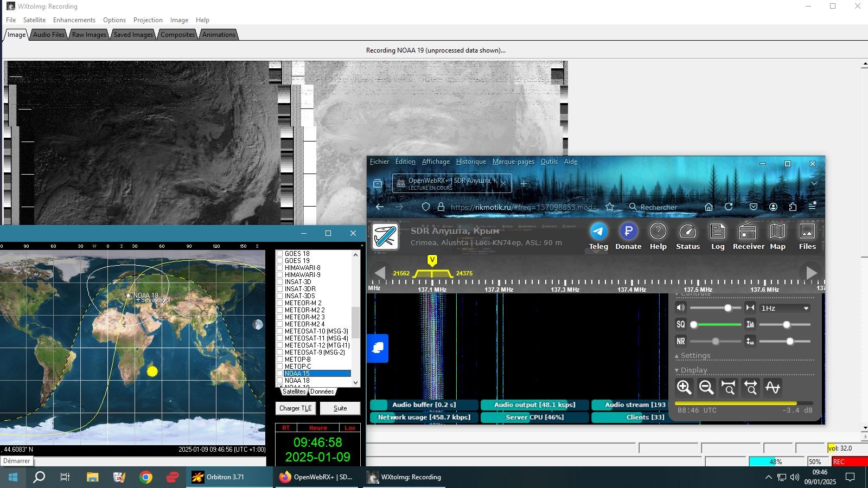Open the 1Hz tuning step dropdown
Screen dimensions: 868x488
785,308
